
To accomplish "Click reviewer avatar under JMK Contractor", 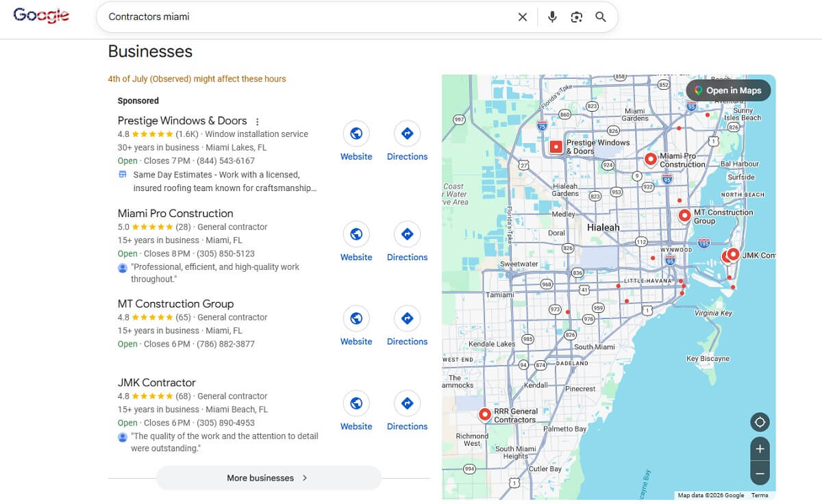I will click(123, 437).
